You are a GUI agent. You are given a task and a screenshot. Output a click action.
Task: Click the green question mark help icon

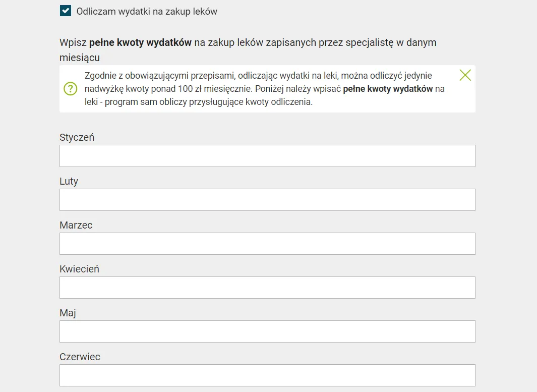pyautogui.click(x=71, y=89)
